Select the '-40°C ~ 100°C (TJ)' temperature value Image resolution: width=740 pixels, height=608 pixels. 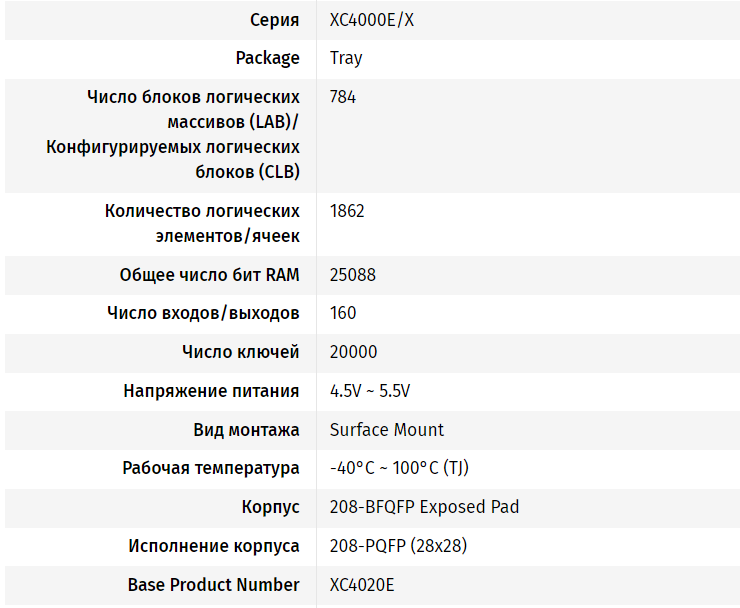click(x=398, y=468)
